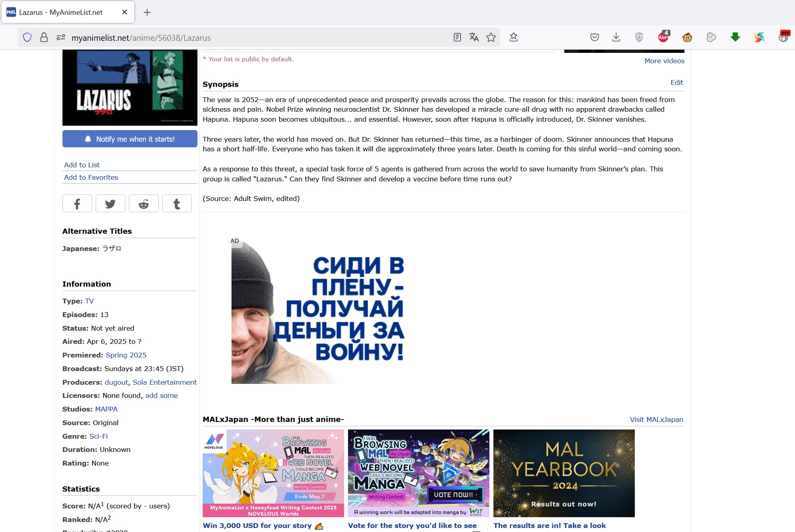Click extension icon with red err badge
Viewport: 795px width, 532px height.
coord(784,36)
